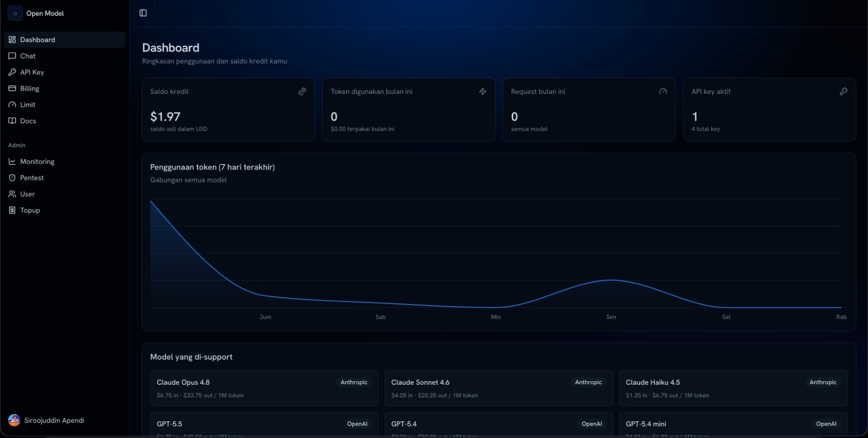Click the Docs book icon

click(x=12, y=121)
